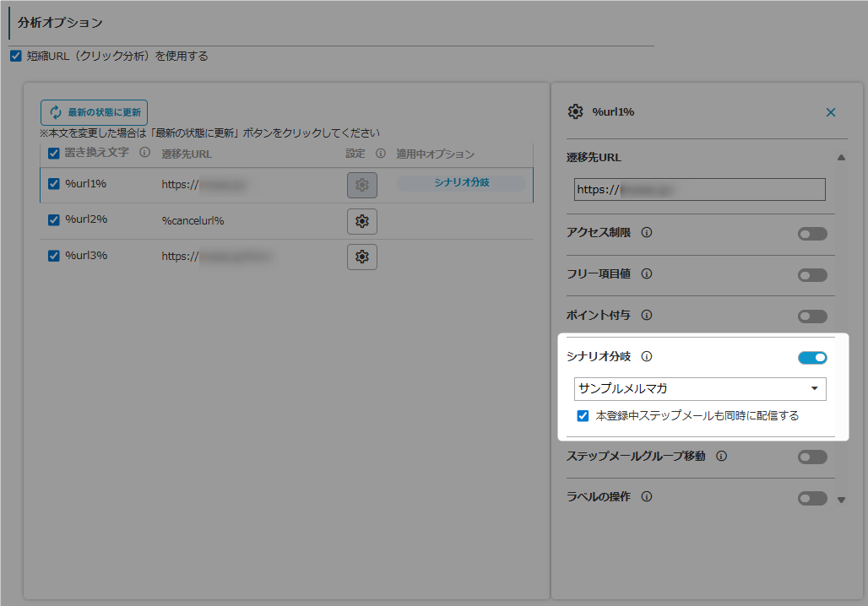868x606 pixels.
Task: Click info icon beside ステップメールグループ移動
Action: [x=721, y=456]
